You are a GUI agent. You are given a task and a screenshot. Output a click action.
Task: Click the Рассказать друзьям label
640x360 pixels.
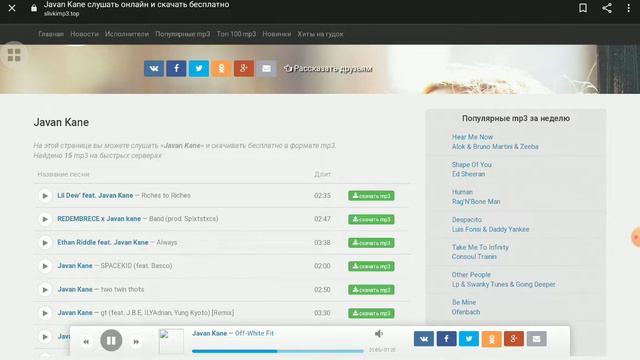click(x=333, y=69)
